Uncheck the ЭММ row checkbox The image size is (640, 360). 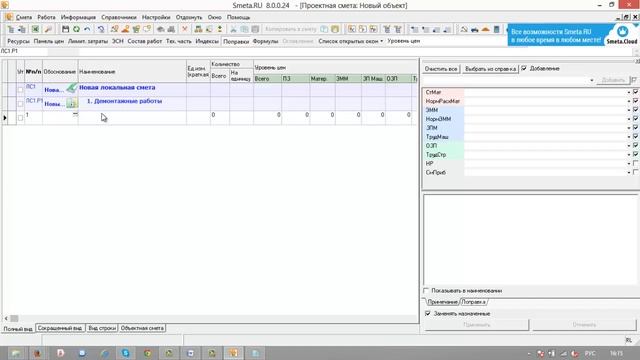pyautogui.click(x=636, y=109)
